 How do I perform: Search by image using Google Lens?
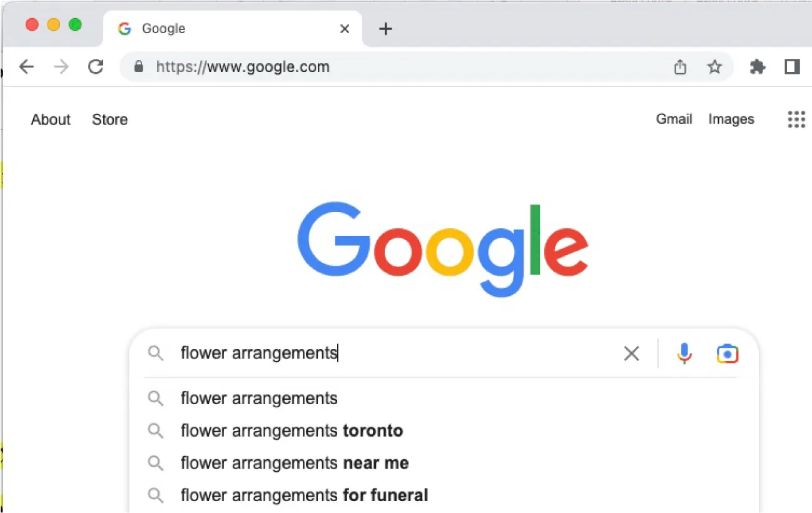tap(727, 353)
